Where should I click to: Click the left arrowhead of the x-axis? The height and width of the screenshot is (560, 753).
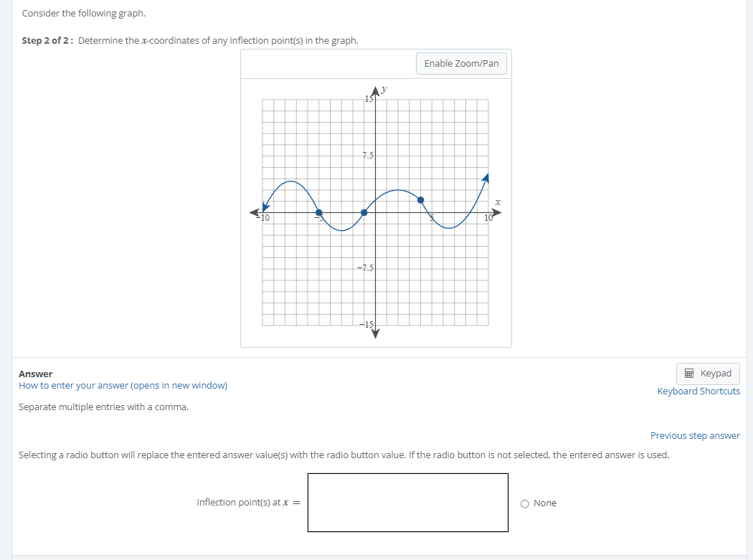pos(254,212)
